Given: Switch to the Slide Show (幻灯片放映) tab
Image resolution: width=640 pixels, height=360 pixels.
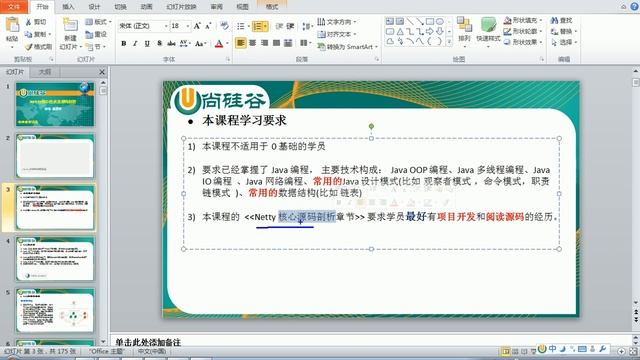Looking at the screenshot, I should [x=182, y=7].
